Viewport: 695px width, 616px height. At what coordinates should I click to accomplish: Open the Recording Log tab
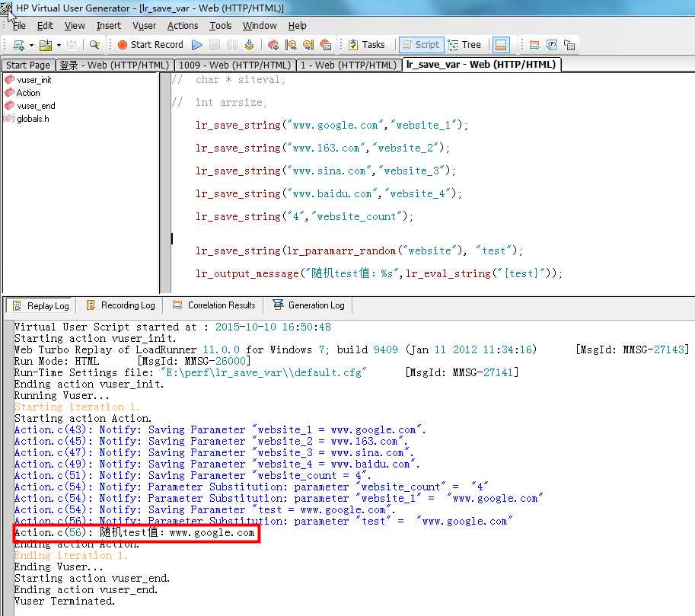tap(120, 305)
